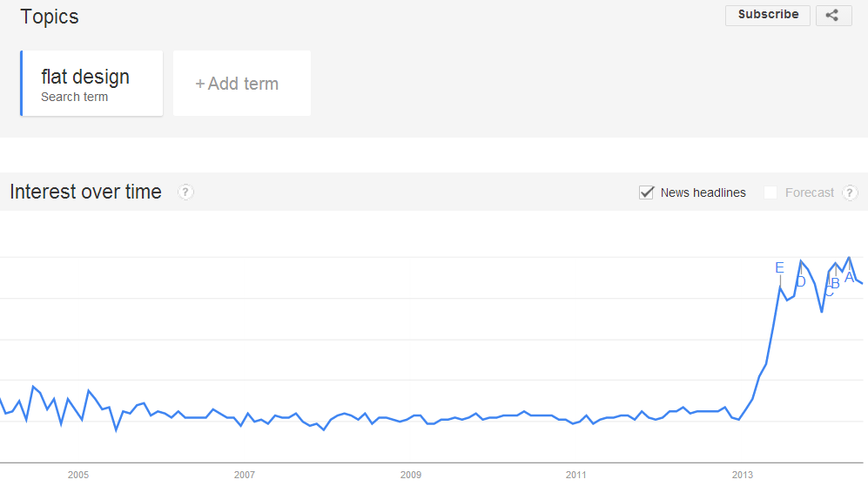Click the help icon next to Forecast
The height and width of the screenshot is (493, 868).
pos(850,192)
